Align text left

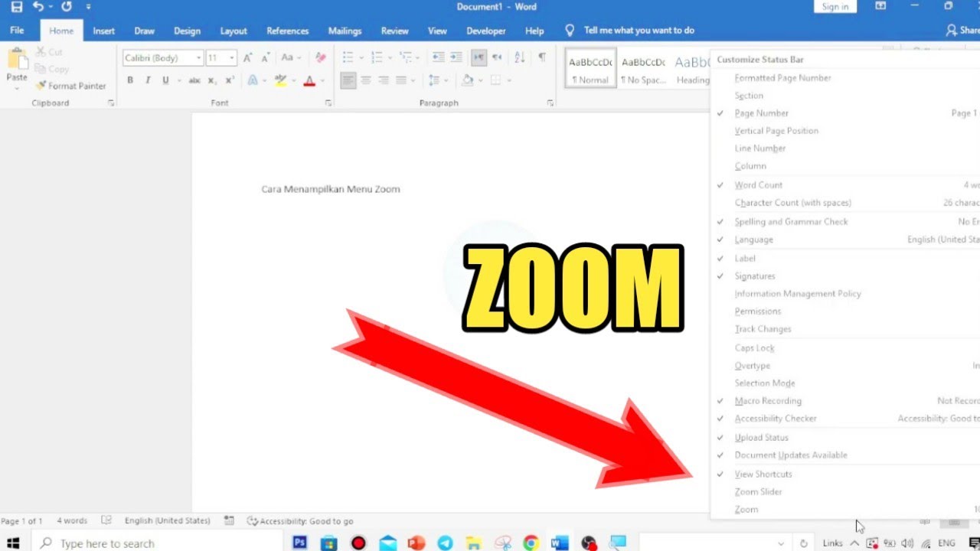(348, 80)
